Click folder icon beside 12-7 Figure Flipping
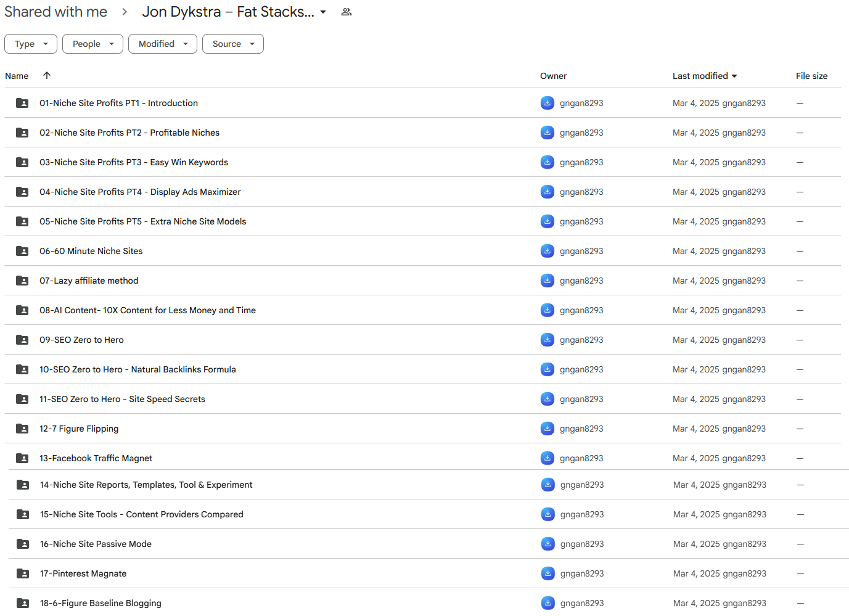Screen dimensions: 849x616 [x=22, y=429]
